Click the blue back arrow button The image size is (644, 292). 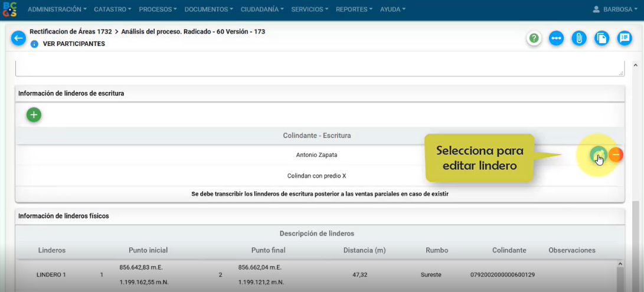pos(18,38)
